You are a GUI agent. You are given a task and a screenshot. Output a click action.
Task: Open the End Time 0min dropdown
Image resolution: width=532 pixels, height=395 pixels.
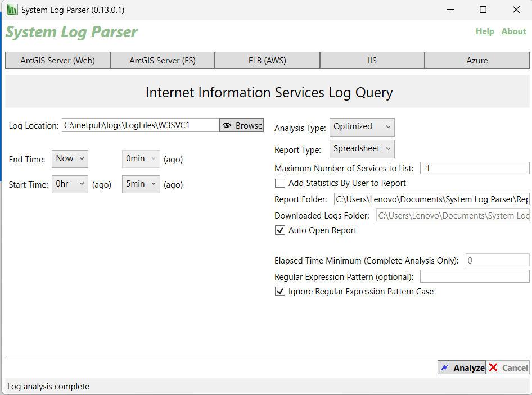click(141, 158)
